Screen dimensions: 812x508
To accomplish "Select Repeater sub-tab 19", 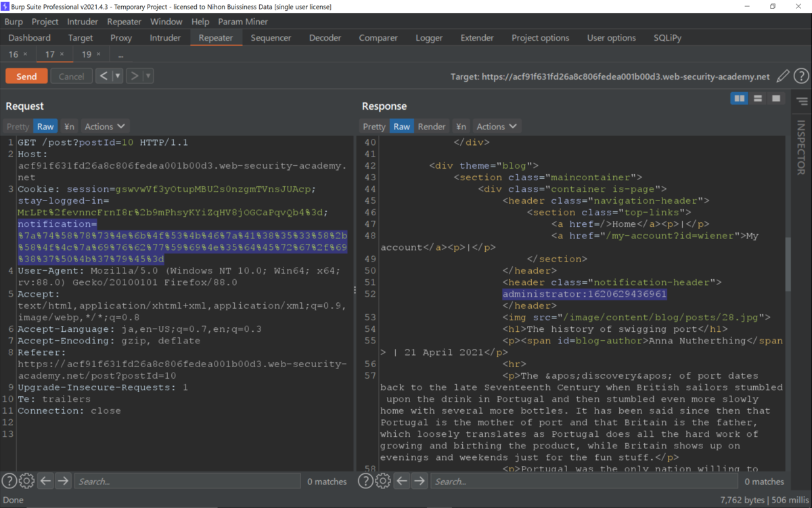I will point(87,54).
